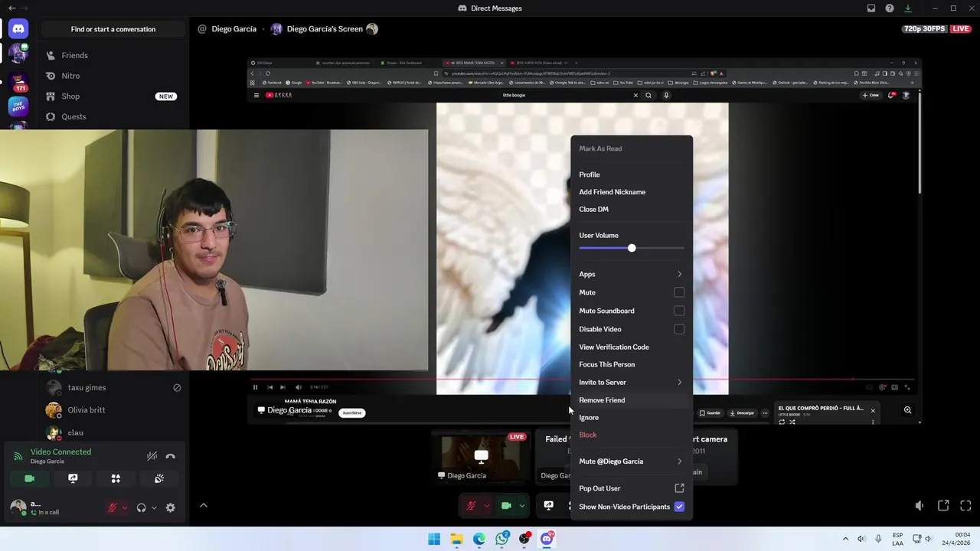980x551 pixels.
Task: Expand panel with up chevron beside user panel
Action: 204,505
